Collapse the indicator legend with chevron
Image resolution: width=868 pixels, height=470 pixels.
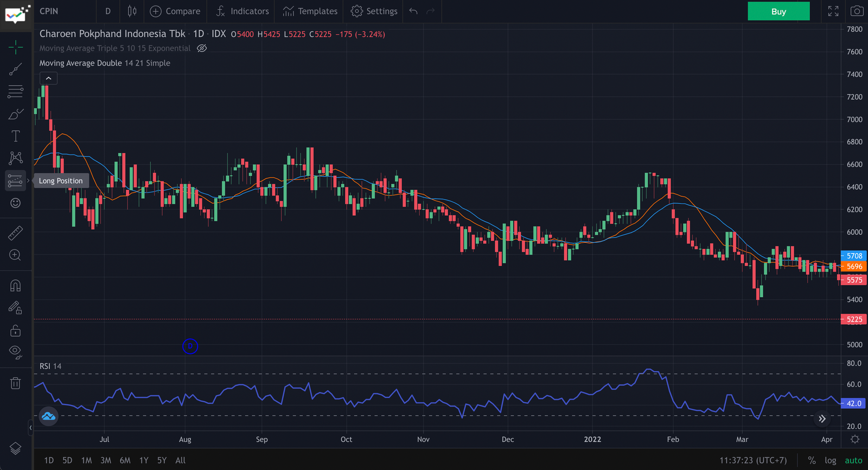[48, 79]
